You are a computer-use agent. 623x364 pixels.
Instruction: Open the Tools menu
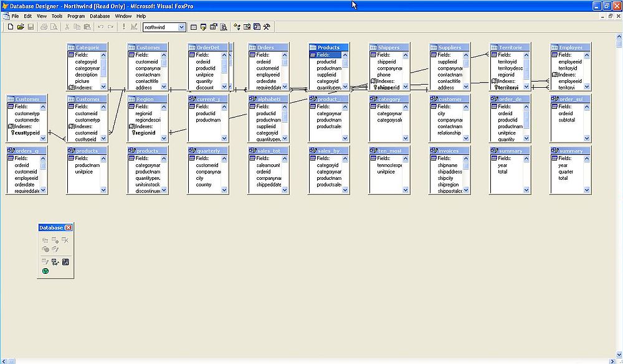[57, 16]
